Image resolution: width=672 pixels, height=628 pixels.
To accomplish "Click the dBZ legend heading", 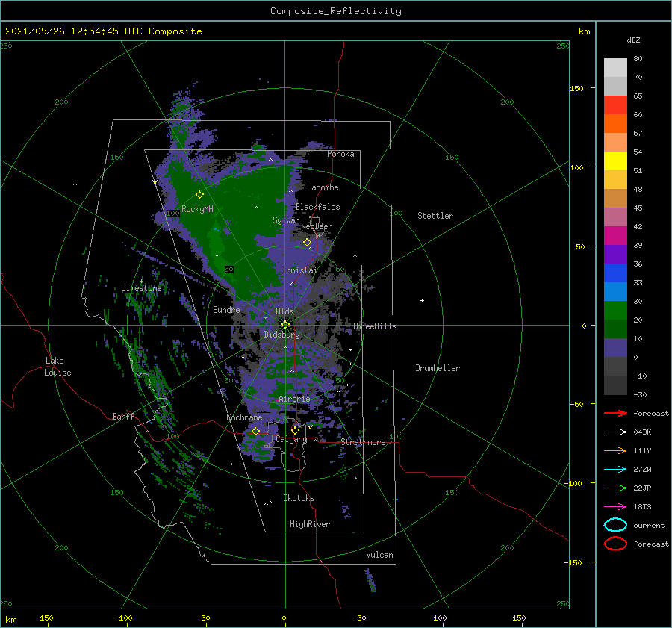I will tap(633, 40).
